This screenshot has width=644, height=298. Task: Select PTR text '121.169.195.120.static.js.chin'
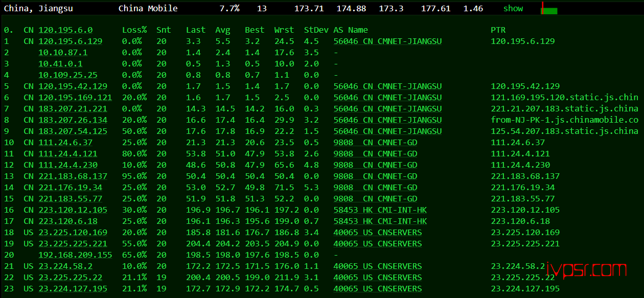[565, 98]
